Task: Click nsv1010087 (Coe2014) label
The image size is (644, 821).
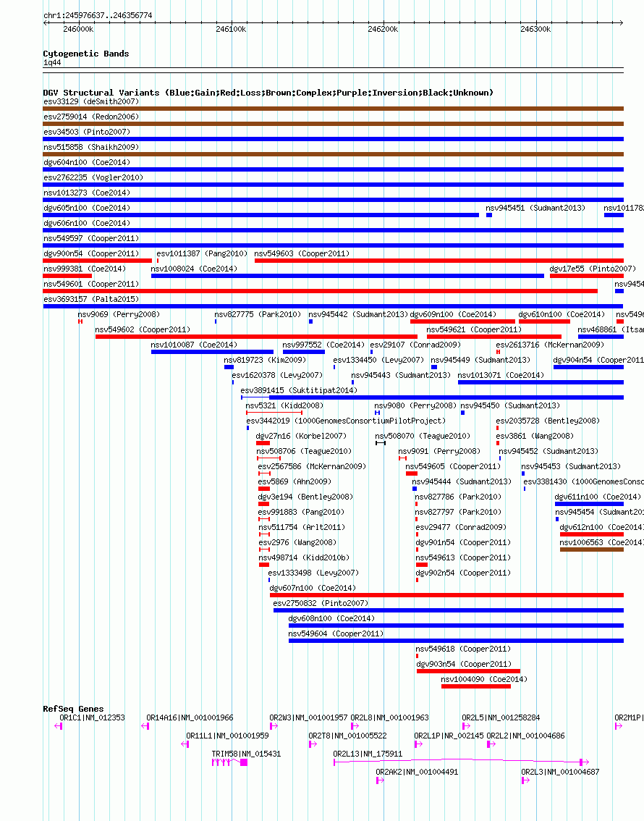Action: point(194,345)
